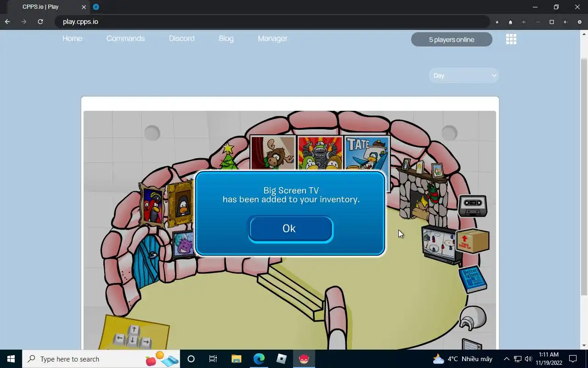Click the browser mute sound icon
The image size is (588, 368).
pos(565,22)
